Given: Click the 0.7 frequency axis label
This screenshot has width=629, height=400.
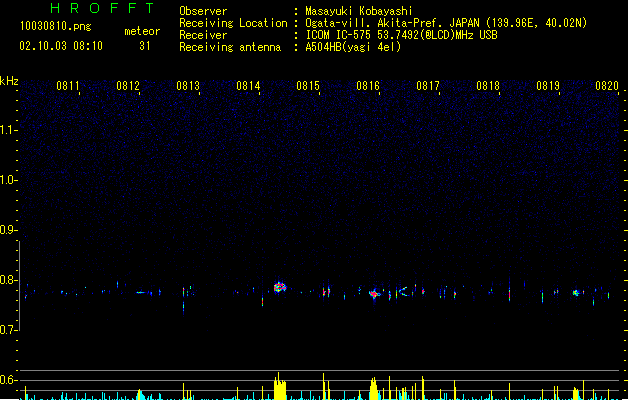Looking at the screenshot, I should (x=8, y=330).
